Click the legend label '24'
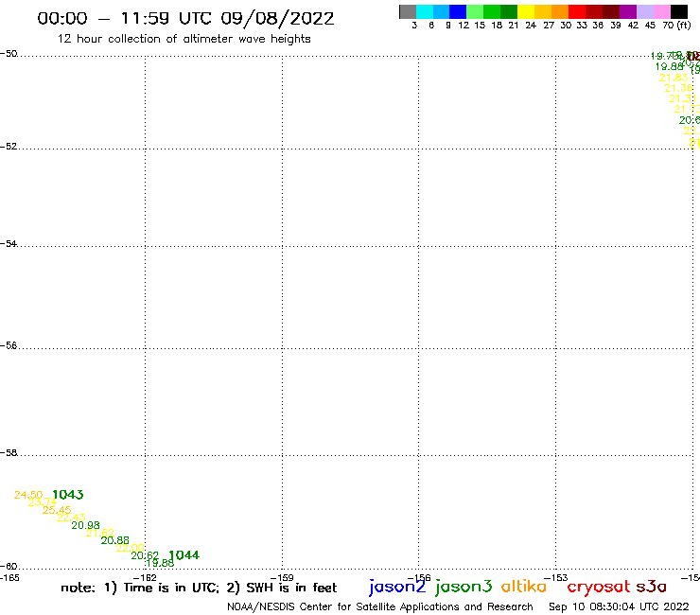This screenshot has width=700, height=615. (531, 26)
